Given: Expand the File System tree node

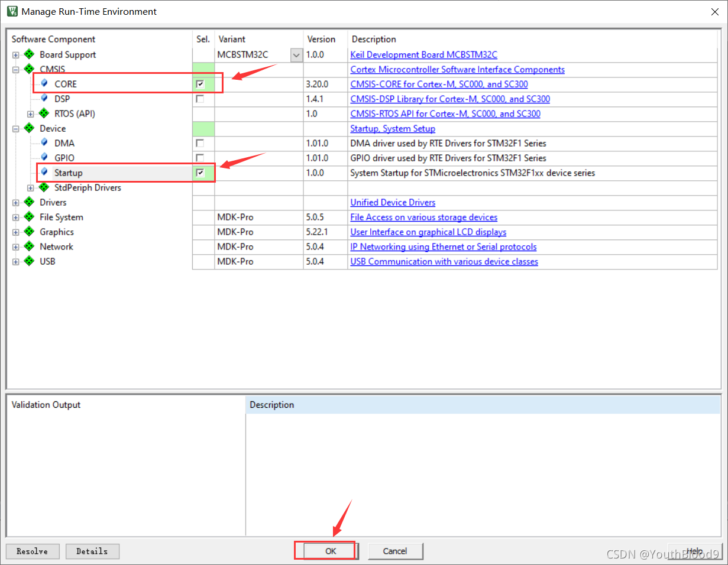Looking at the screenshot, I should 16,217.
